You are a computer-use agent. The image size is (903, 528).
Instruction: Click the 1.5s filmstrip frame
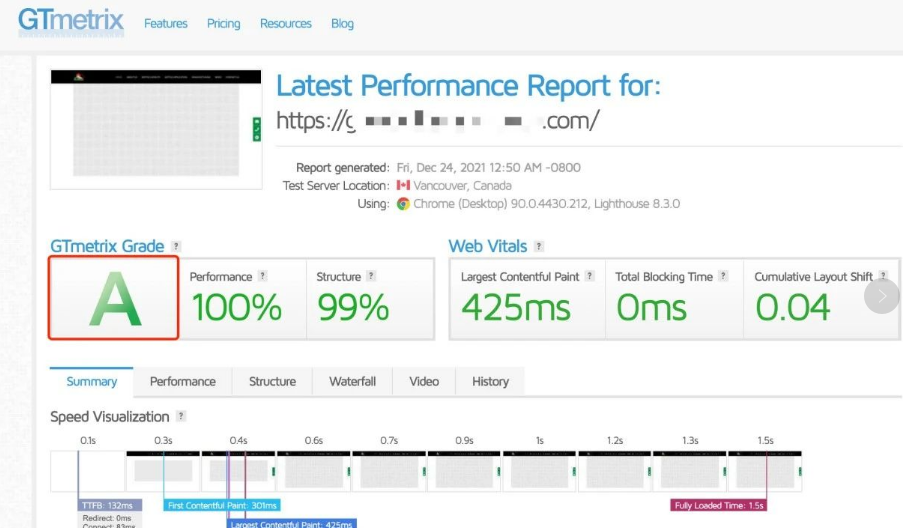click(x=765, y=471)
